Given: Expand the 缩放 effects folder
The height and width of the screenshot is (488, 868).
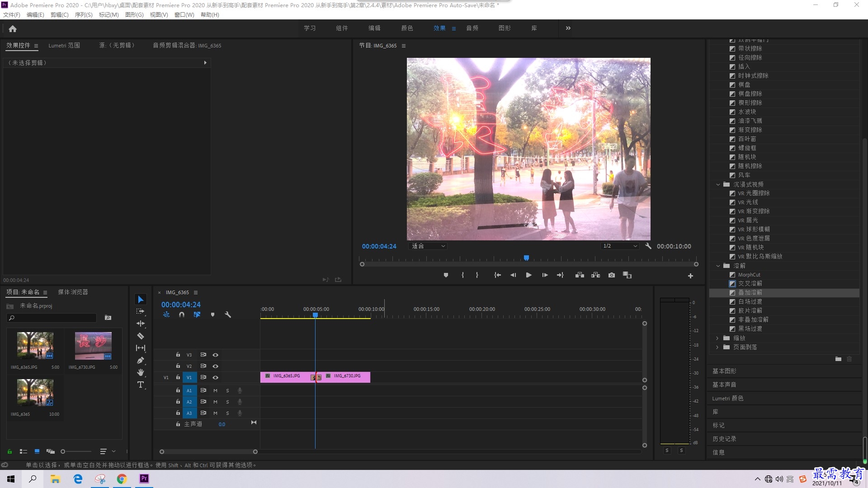Looking at the screenshot, I should pyautogui.click(x=717, y=338).
